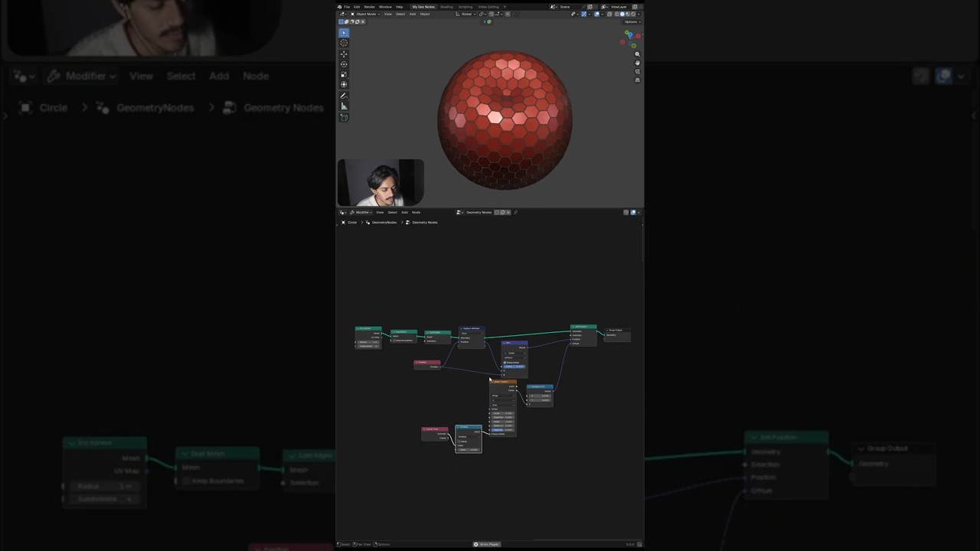Open the Window menu
This screenshot has height=551, width=980.
pyautogui.click(x=385, y=7)
